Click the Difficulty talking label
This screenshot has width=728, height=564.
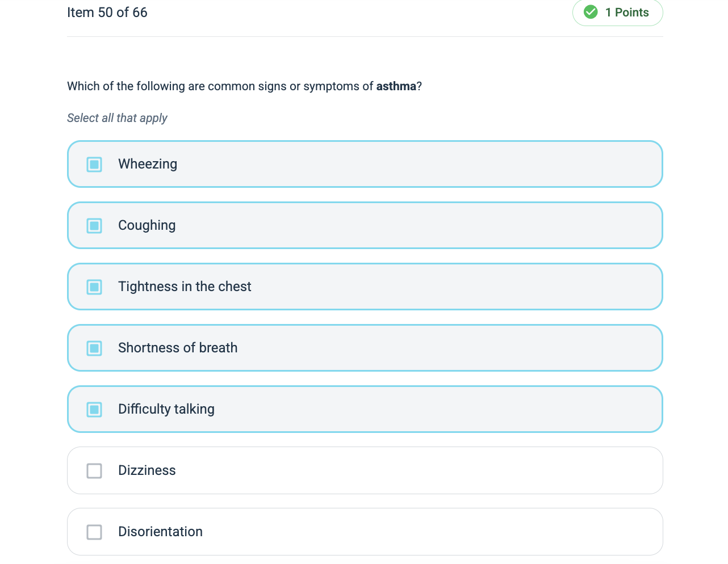pyautogui.click(x=166, y=409)
